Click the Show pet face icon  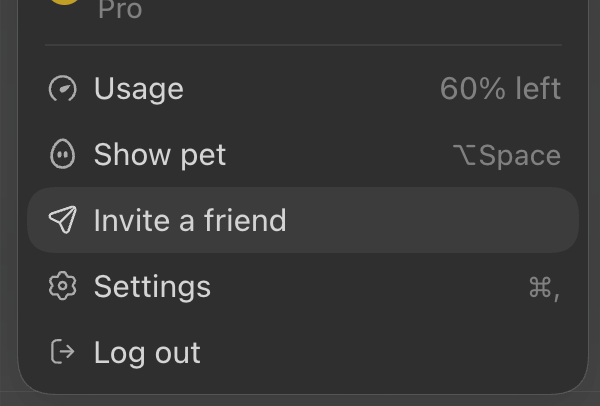[x=62, y=154]
